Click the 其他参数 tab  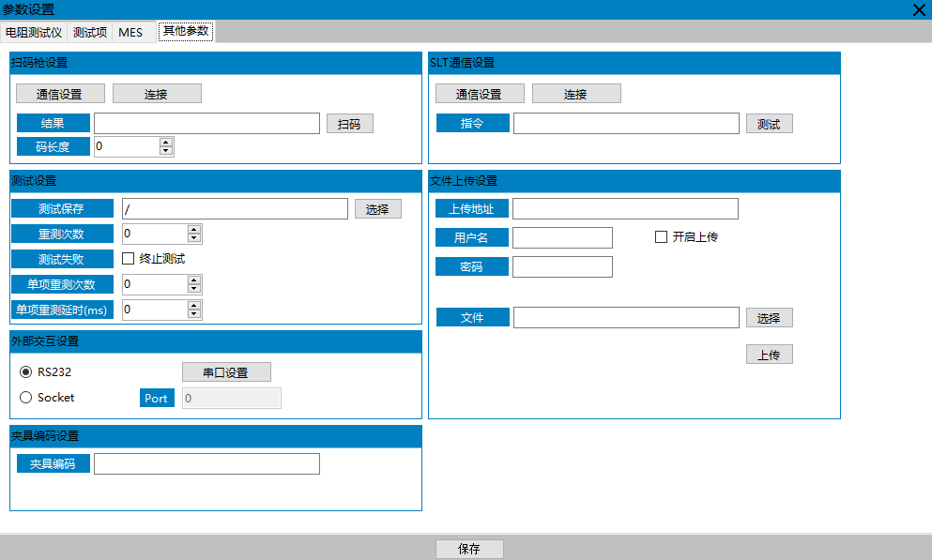click(x=186, y=31)
